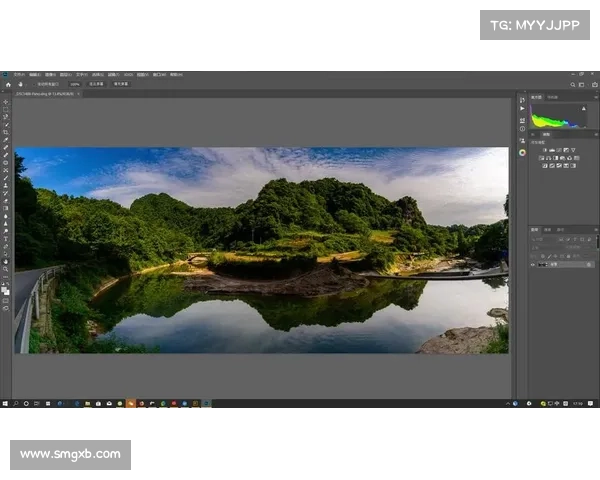Click the histogram warning triangle

point(584,108)
